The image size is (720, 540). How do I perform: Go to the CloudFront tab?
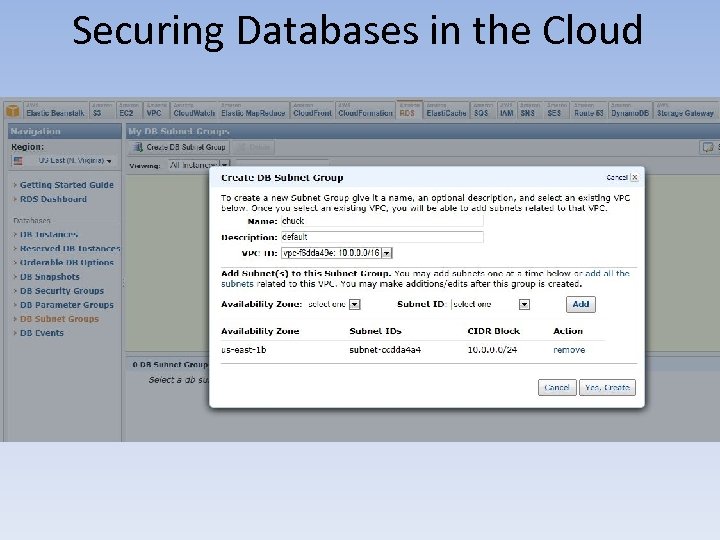pyautogui.click(x=312, y=110)
